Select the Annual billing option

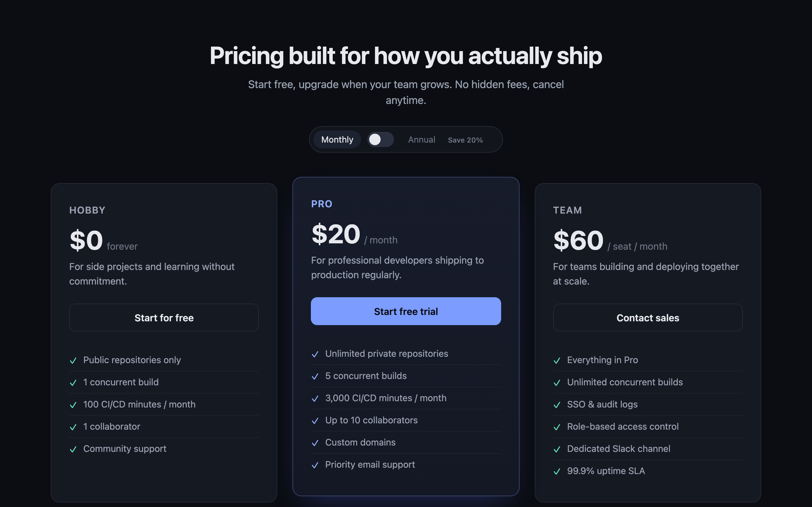tap(422, 139)
